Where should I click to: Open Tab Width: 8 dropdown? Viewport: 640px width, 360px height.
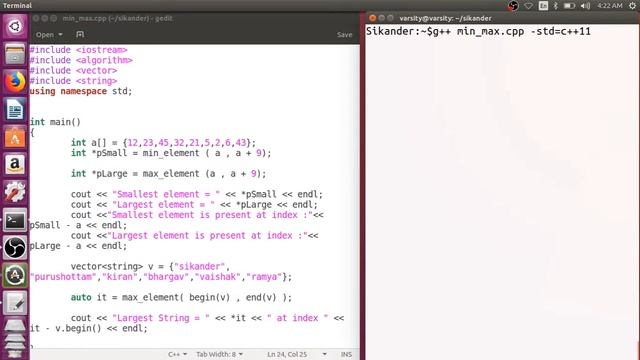(x=220, y=354)
